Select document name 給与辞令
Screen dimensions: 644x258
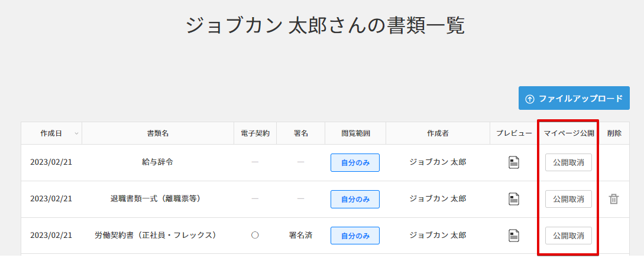pos(157,162)
